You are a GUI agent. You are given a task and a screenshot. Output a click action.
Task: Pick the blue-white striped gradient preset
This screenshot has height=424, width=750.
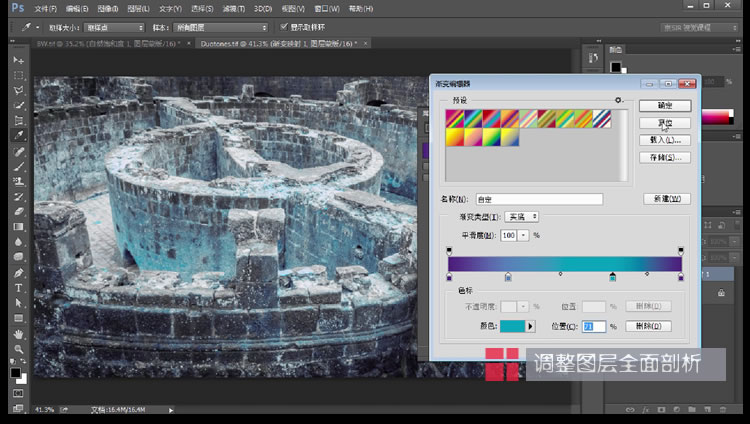pos(602,119)
